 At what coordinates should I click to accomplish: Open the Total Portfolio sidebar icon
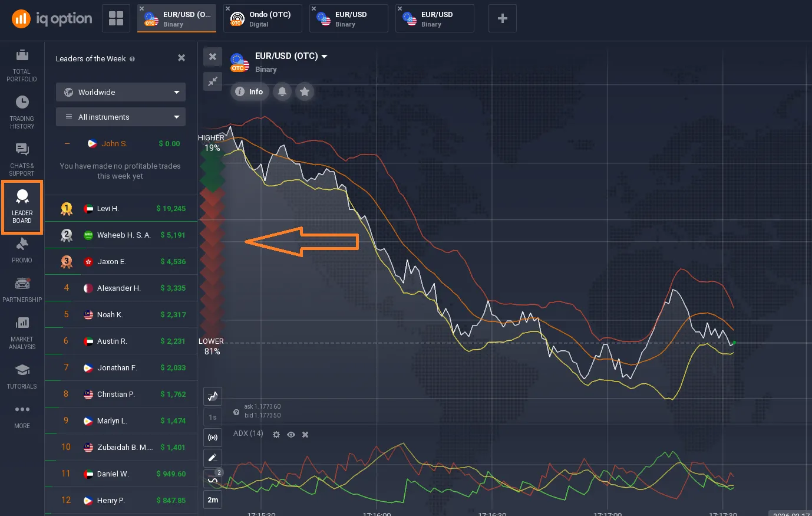pyautogui.click(x=22, y=65)
